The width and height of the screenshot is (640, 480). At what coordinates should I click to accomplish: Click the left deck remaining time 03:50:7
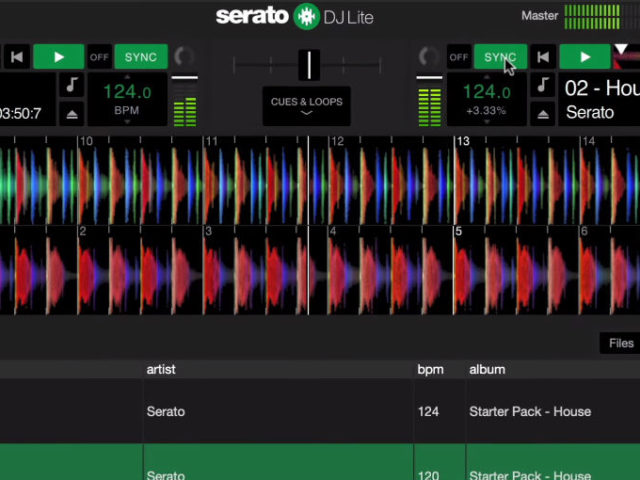20,113
